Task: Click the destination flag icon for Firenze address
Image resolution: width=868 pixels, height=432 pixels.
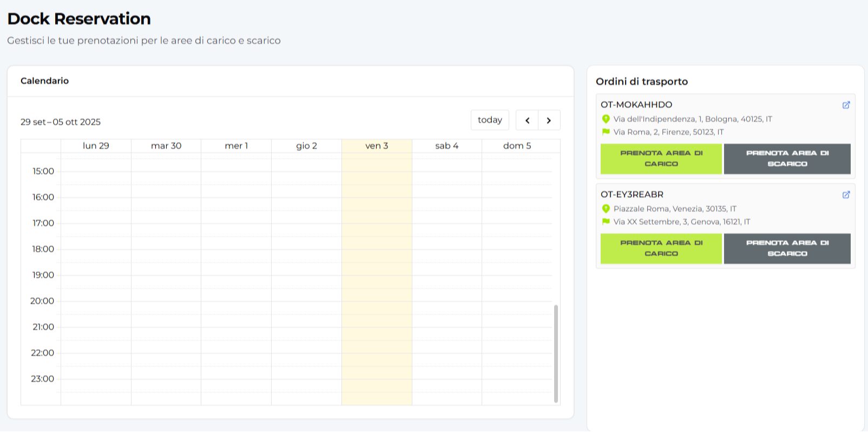Action: (606, 132)
